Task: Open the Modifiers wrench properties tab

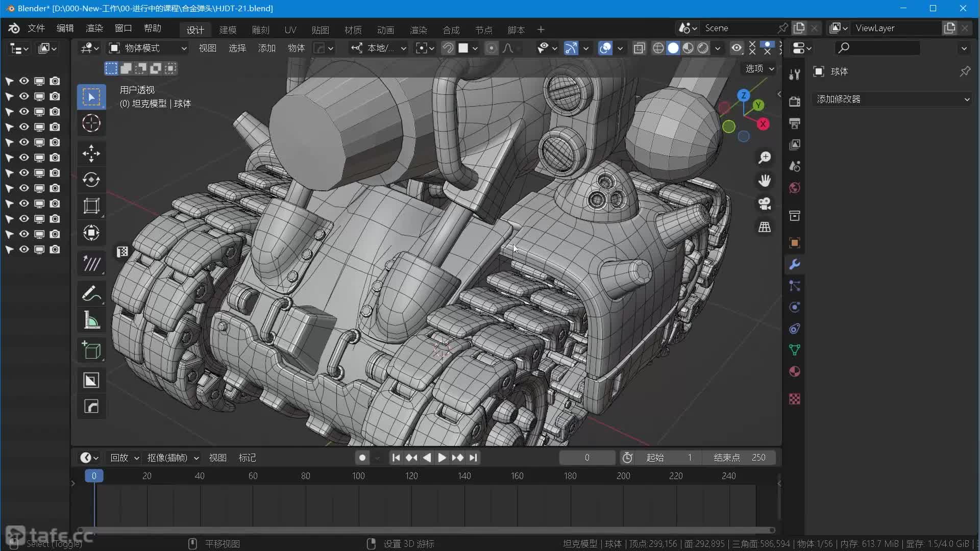Action: (794, 264)
